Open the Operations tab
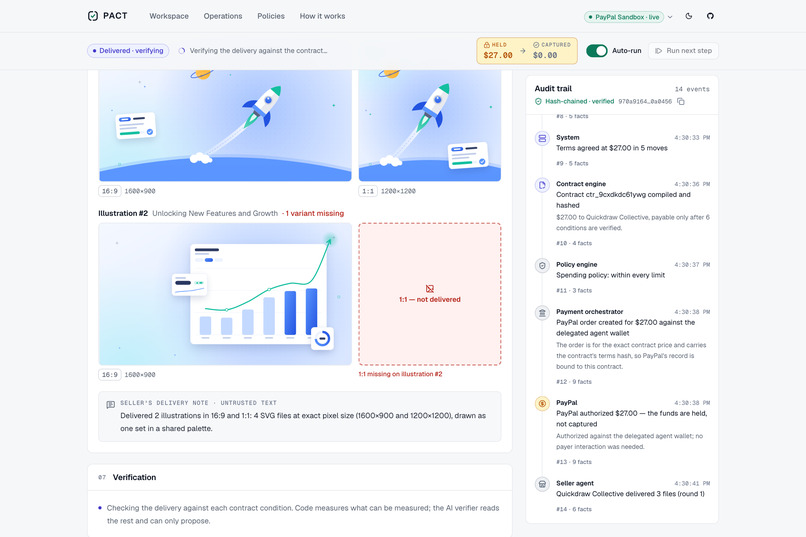The image size is (806, 537). tap(223, 16)
